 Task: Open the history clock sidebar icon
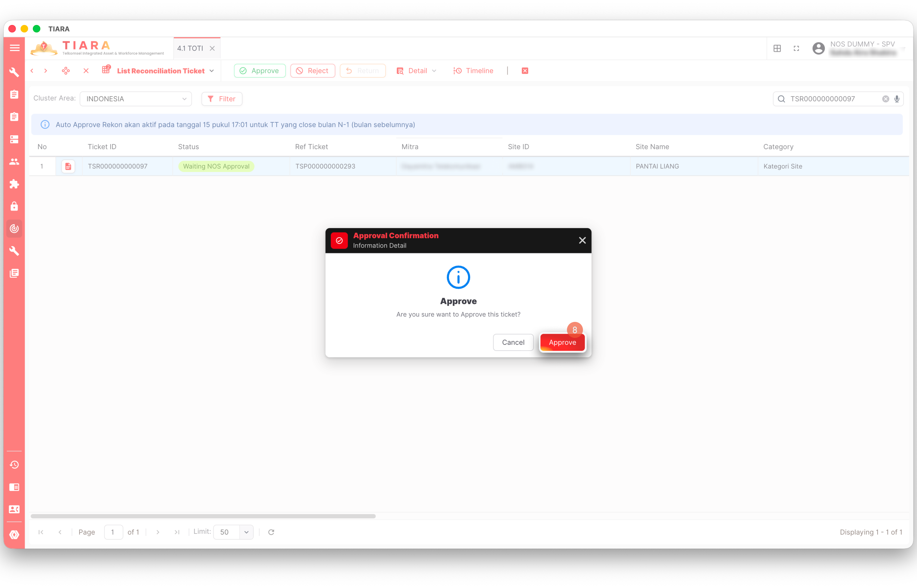pos(14,465)
